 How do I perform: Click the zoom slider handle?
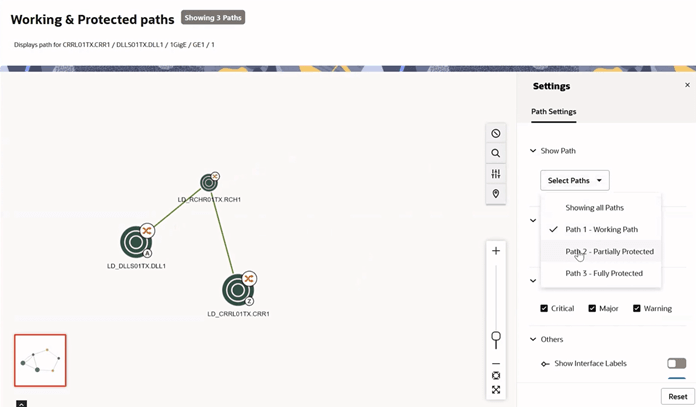(496, 338)
